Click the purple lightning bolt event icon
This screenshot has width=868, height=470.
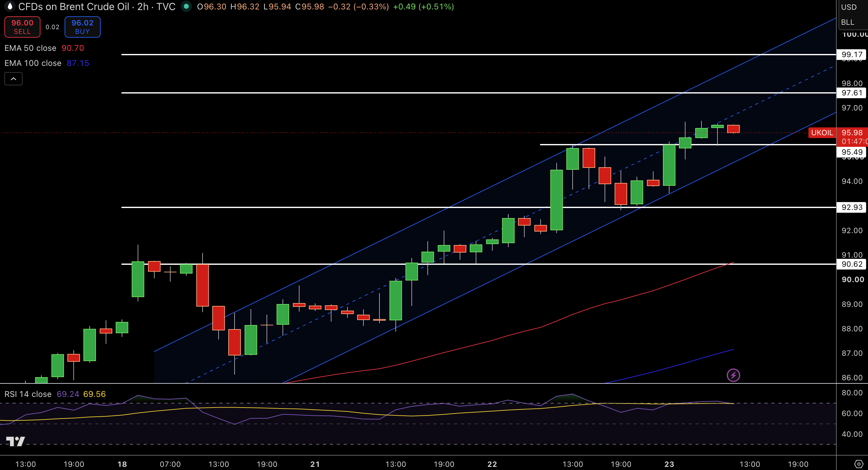pyautogui.click(x=733, y=375)
